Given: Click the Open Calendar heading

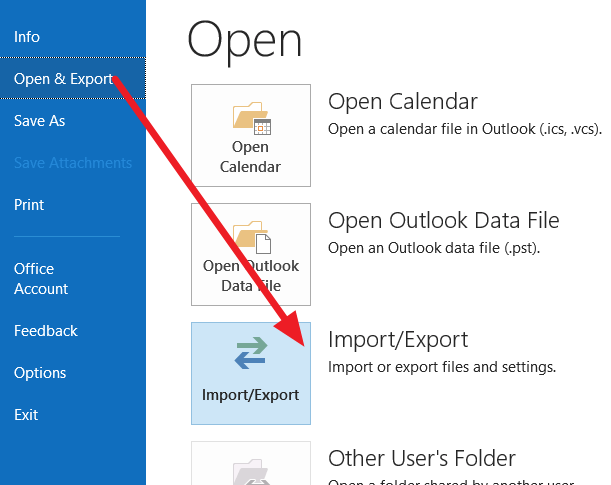Looking at the screenshot, I should coord(403,101).
